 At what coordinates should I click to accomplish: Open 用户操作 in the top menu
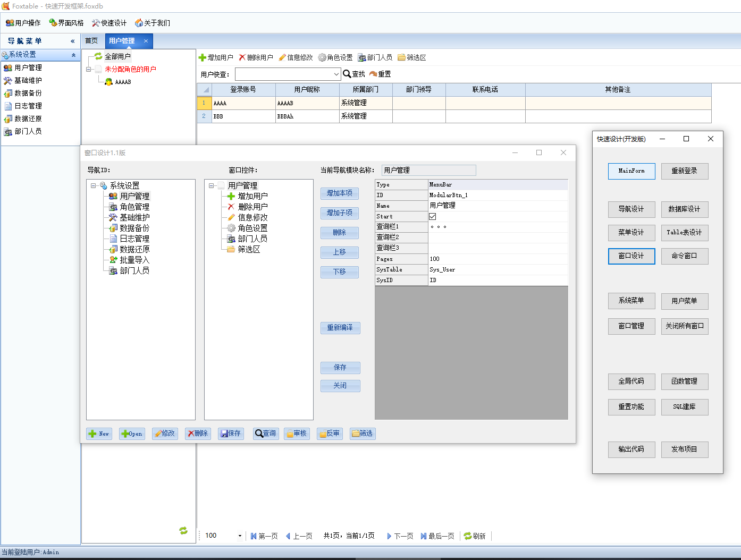click(23, 23)
